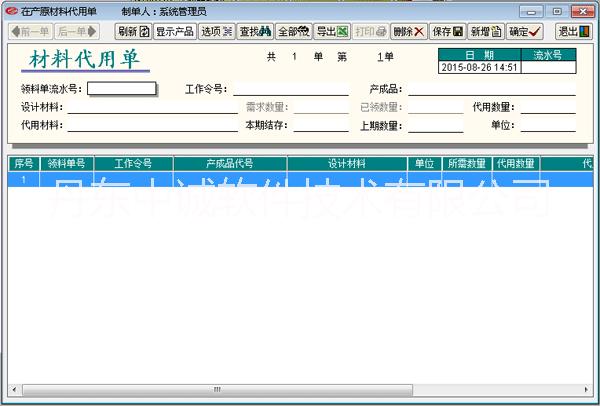Open the 选项 options button
The height and width of the screenshot is (406, 600).
[x=217, y=31]
